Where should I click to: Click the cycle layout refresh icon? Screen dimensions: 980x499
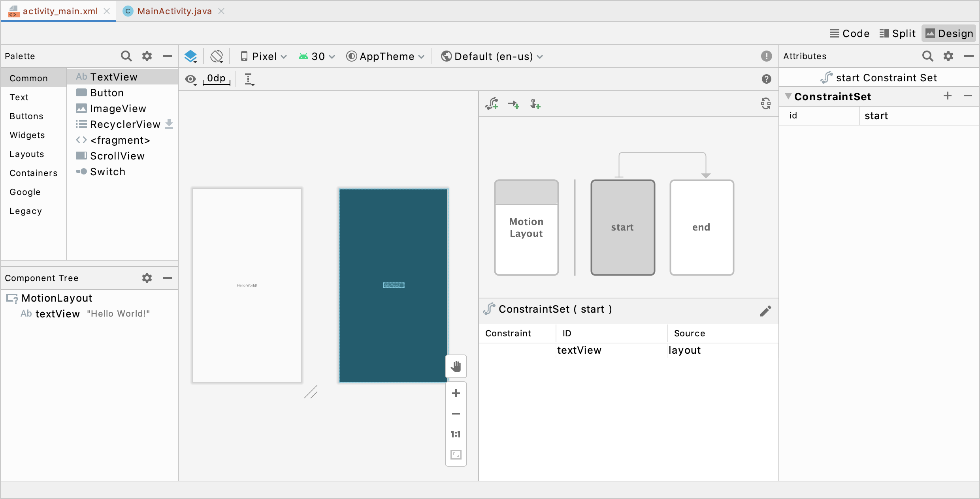coord(765,104)
